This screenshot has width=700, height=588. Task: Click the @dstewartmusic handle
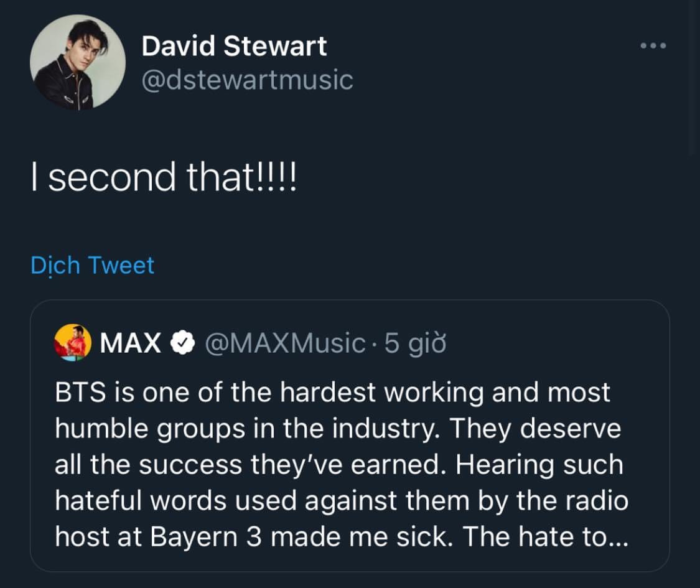[x=247, y=80]
